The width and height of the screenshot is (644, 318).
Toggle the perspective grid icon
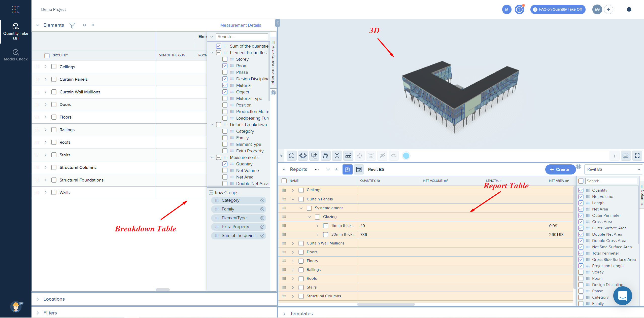(x=326, y=156)
